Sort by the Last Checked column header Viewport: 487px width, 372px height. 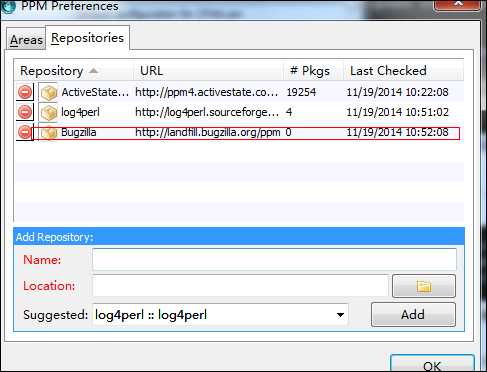pos(403,71)
